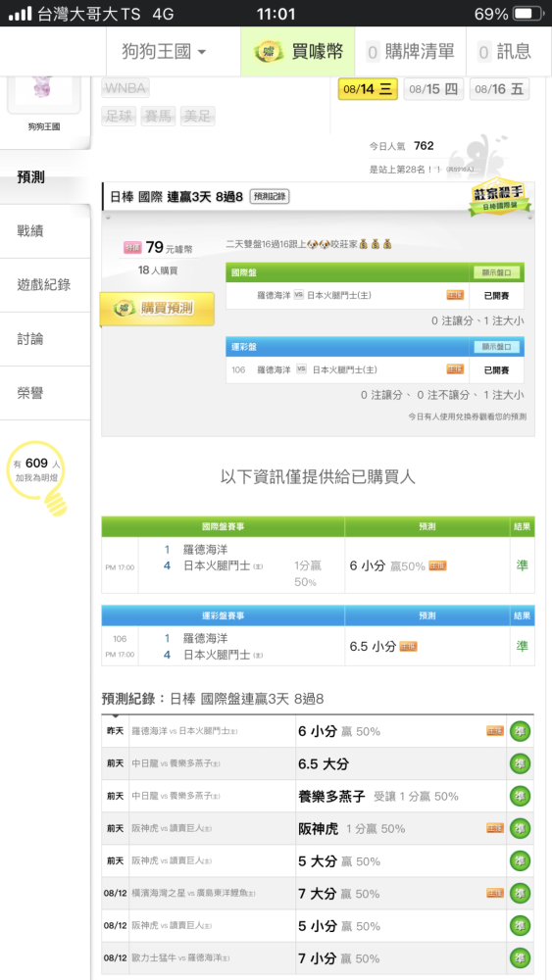Viewport: 552px width, 980px height.
Task: Click the lightbulb 609 followers icon
Action: click(39, 477)
